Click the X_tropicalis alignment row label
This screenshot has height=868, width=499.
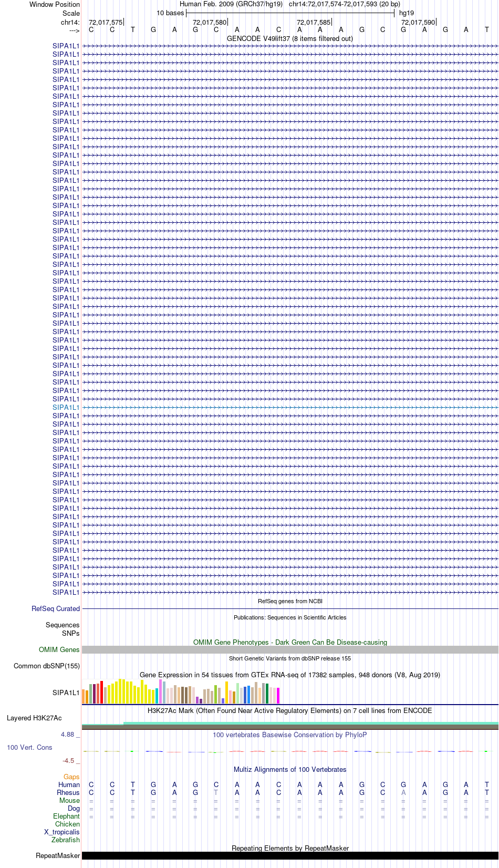[62, 832]
